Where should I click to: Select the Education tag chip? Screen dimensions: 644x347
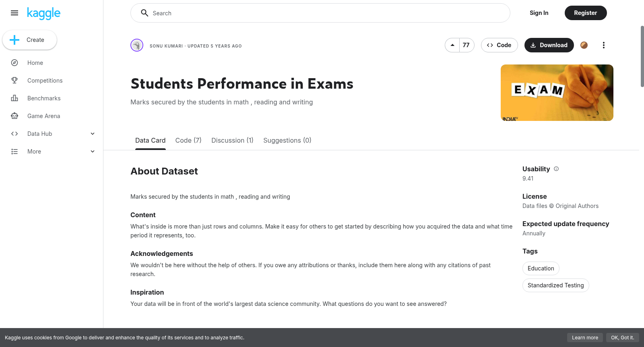coord(541,268)
